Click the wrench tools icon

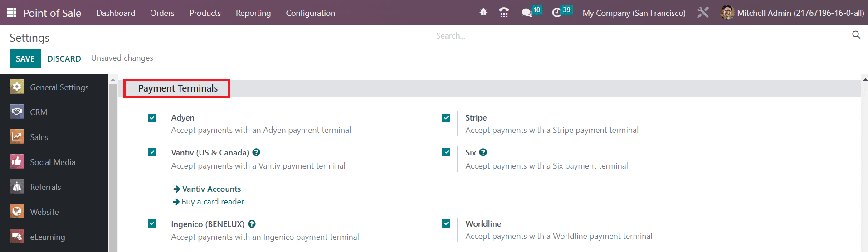[703, 13]
